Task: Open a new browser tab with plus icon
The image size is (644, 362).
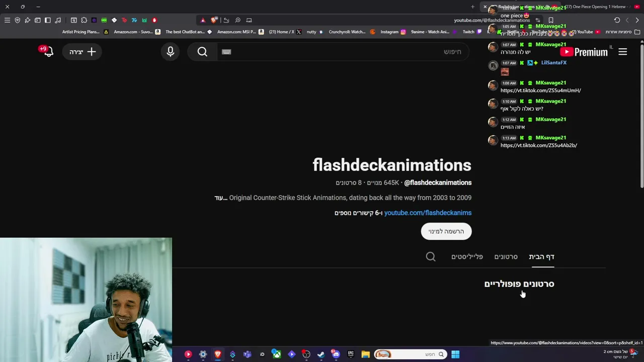Action: [x=472, y=7]
